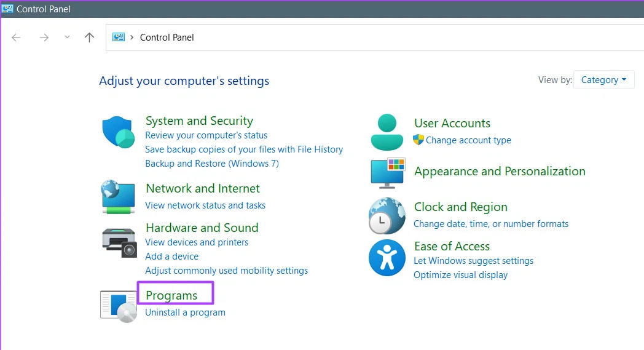This screenshot has height=350, width=644.
Task: Click Review your computer's status
Action: 206,135
